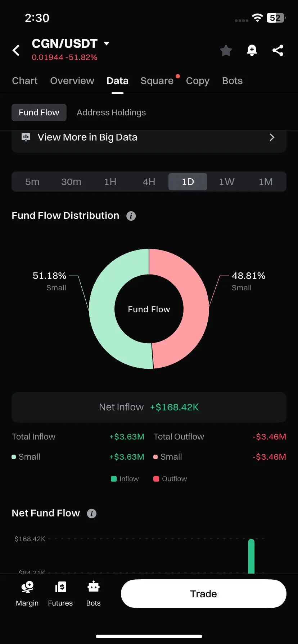Tap the green net fund flow bar
The width and height of the screenshot is (298, 644).
tap(251, 556)
